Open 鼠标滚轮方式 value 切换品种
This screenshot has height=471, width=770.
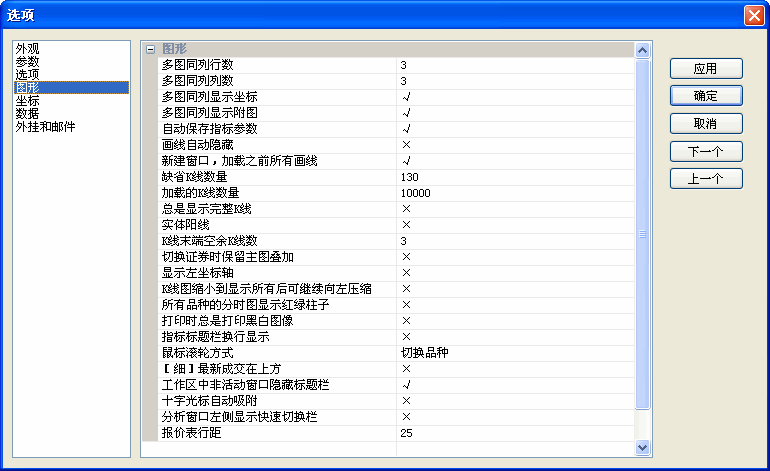(x=424, y=353)
